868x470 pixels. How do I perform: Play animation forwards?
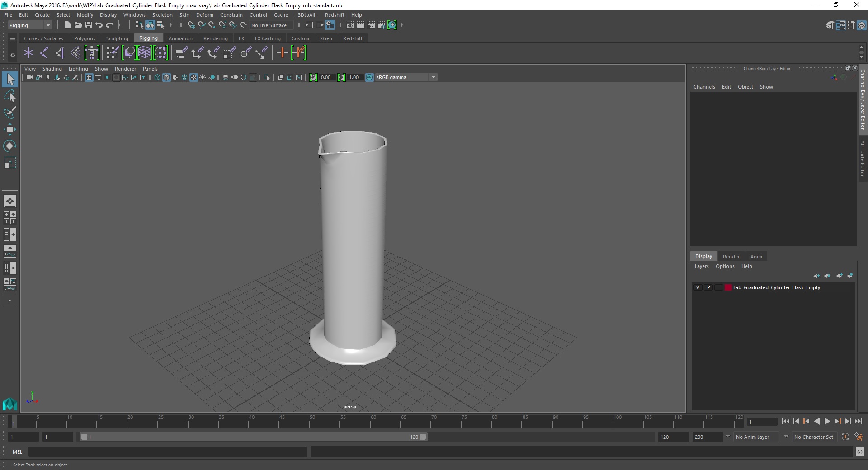[x=827, y=421]
